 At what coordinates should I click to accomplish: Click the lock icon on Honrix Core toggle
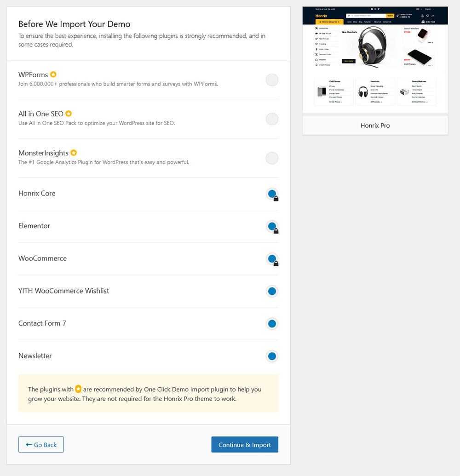coord(276,199)
